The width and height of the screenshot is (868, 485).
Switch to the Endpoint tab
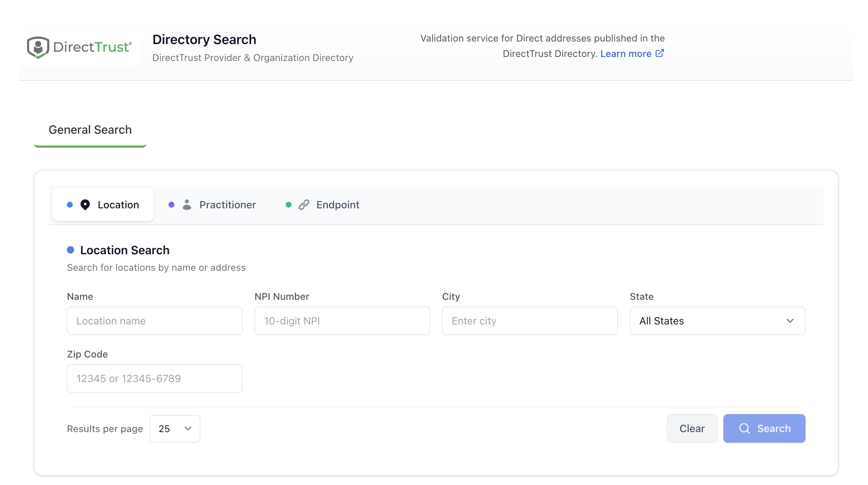322,205
